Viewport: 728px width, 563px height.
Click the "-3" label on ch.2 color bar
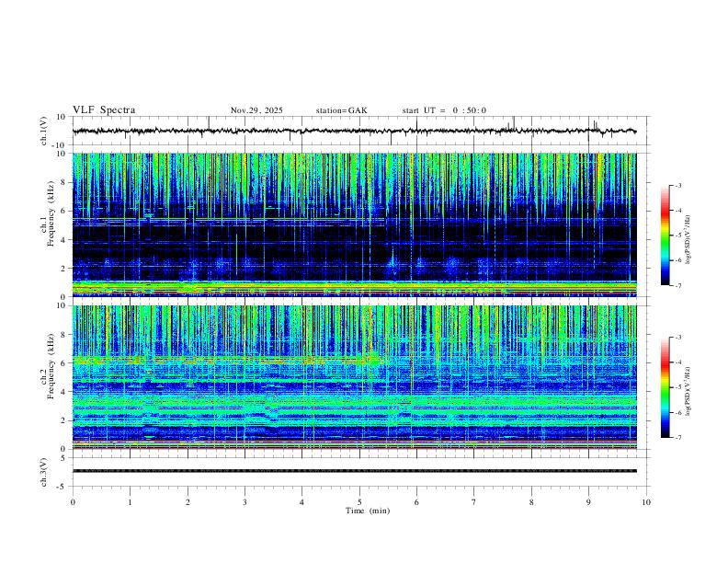click(x=677, y=338)
